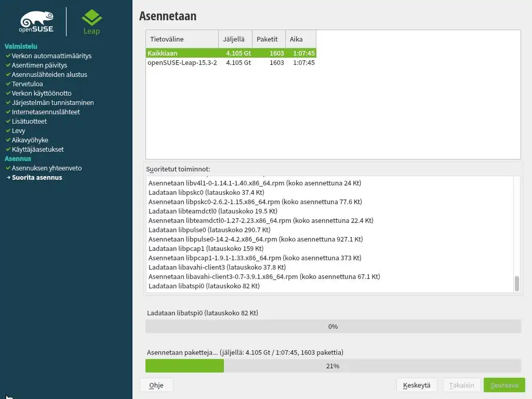
Task: Click checkmark beside Verkon automaattimääritys
Action: coord(8,56)
